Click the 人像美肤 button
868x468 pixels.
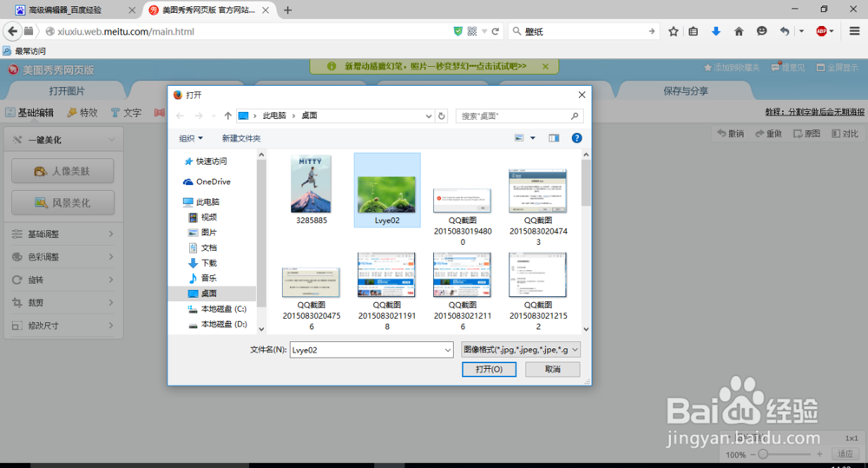pyautogui.click(x=62, y=171)
